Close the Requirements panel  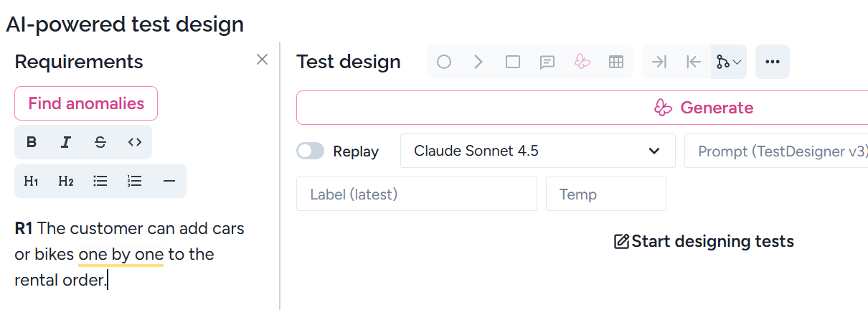pos(263,60)
